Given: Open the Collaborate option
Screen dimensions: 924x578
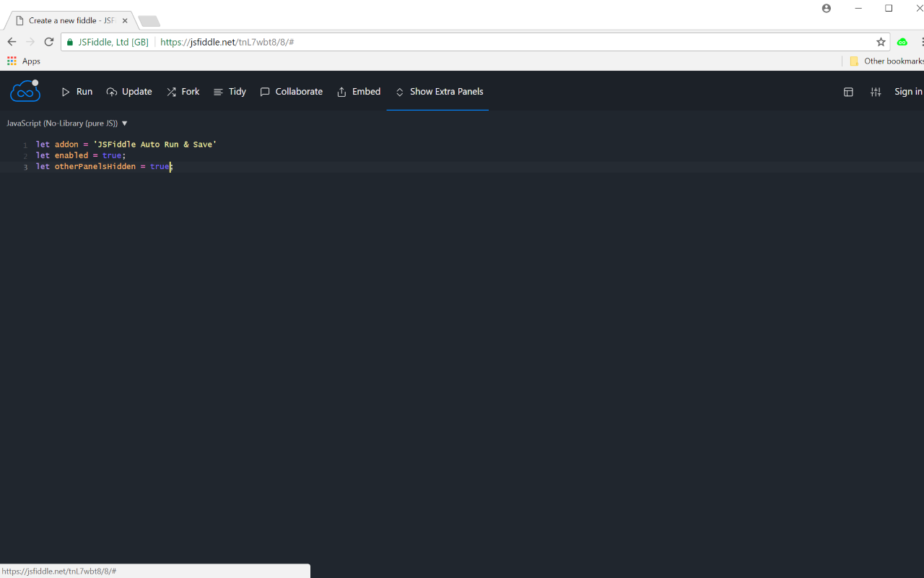Looking at the screenshot, I should [292, 92].
